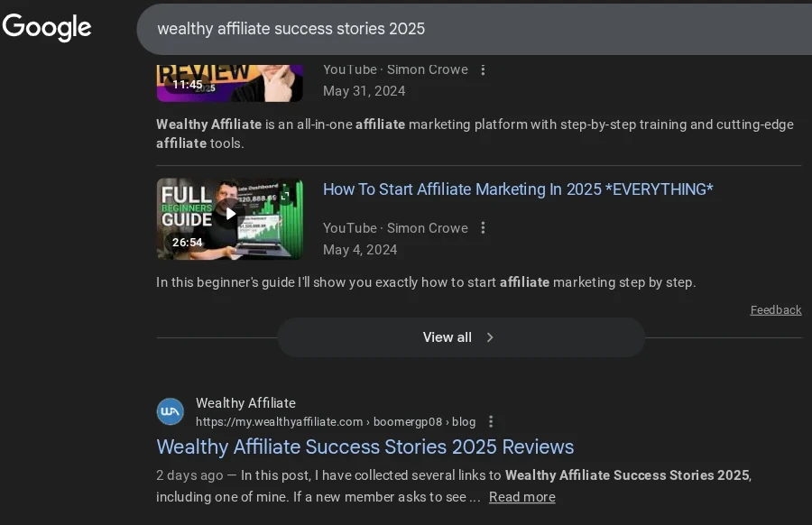Open the three-dot menu on the *EVERYTHING* video result
Image resolution: width=812 pixels, height=525 pixels.
pos(484,227)
